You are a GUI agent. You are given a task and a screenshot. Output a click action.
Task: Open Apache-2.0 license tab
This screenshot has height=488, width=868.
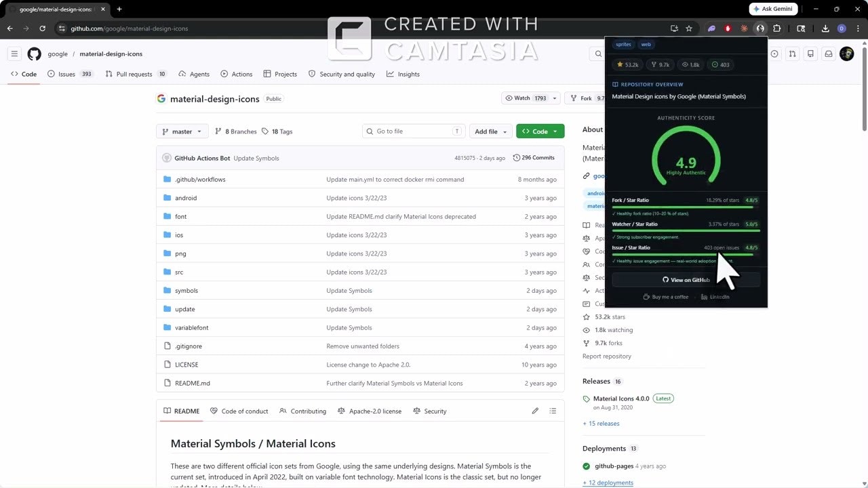(370, 411)
